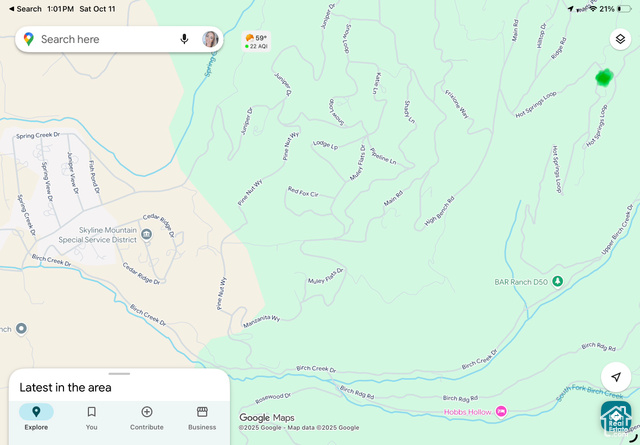The width and height of the screenshot is (640, 445).
Task: Open the Contribute tab
Action: 147,417
